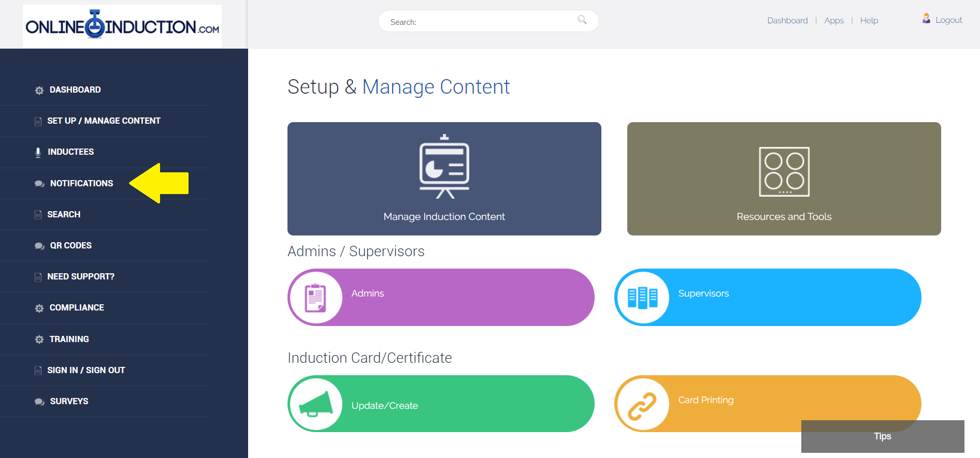Go to Inductees in the sidebar
The width and height of the screenshot is (980, 458).
tap(71, 152)
